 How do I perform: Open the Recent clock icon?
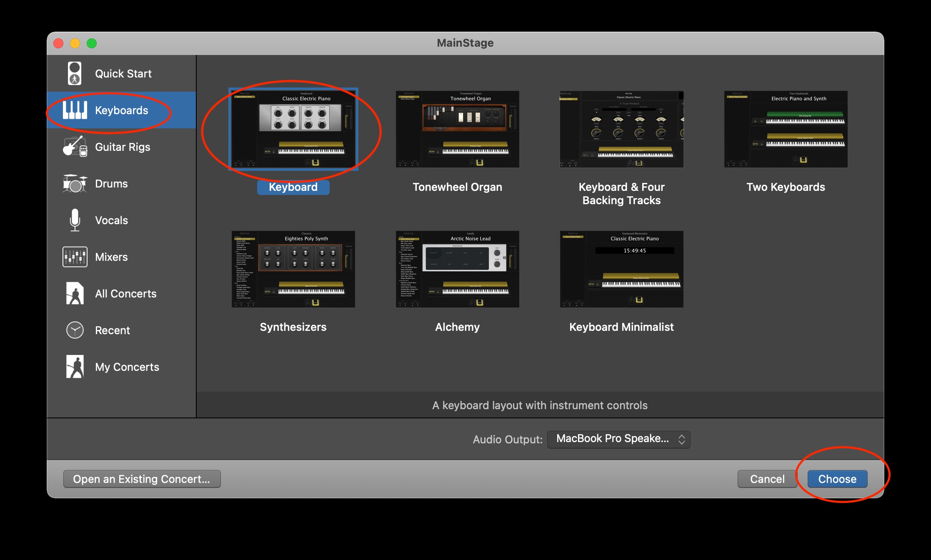click(75, 330)
